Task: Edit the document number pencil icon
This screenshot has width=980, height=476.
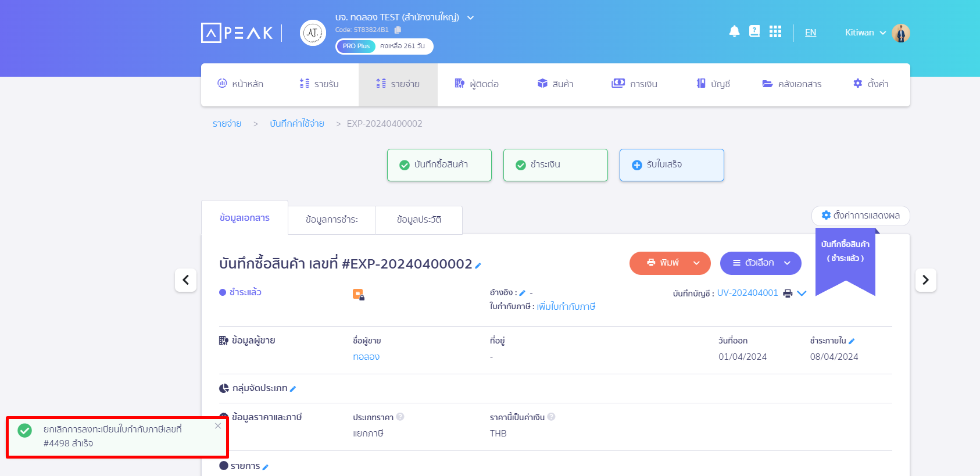Action: tap(478, 266)
